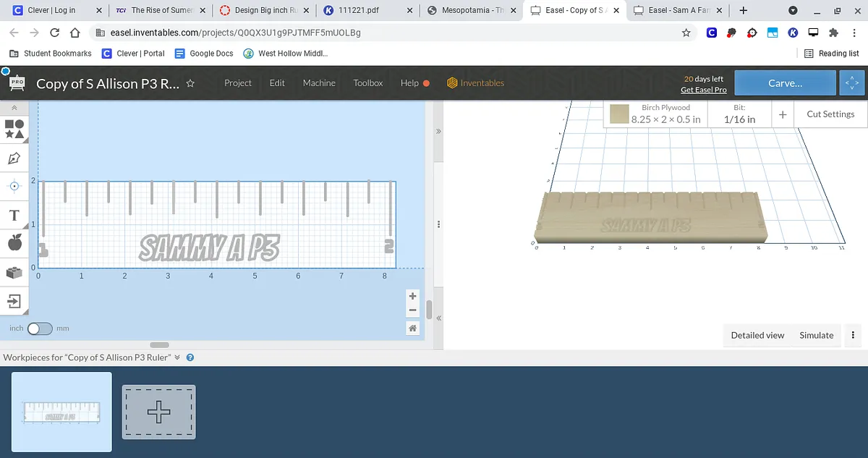Viewport: 868px width, 458px height.
Task: Click the blue Carve button
Action: (x=785, y=83)
